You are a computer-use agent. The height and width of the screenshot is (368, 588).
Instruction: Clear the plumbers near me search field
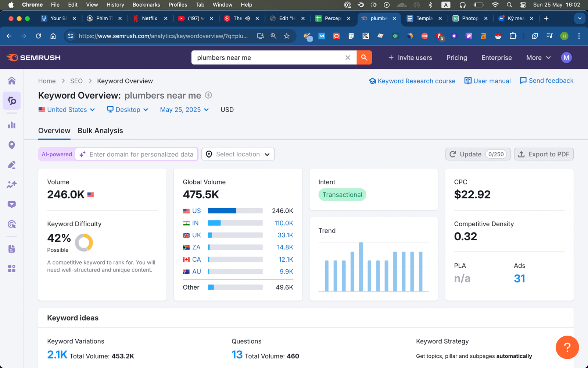pos(348,57)
